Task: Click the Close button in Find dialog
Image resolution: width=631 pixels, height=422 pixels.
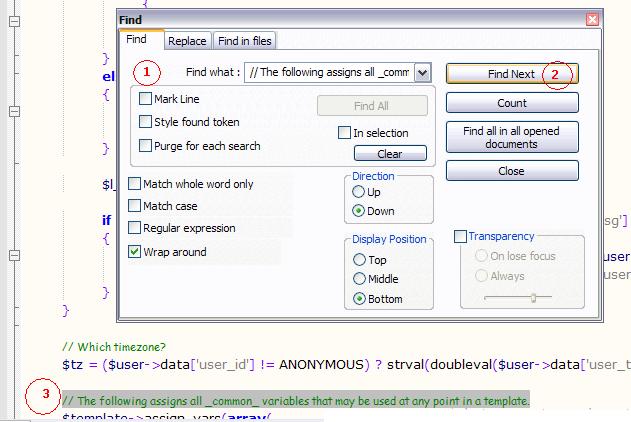Action: click(511, 171)
